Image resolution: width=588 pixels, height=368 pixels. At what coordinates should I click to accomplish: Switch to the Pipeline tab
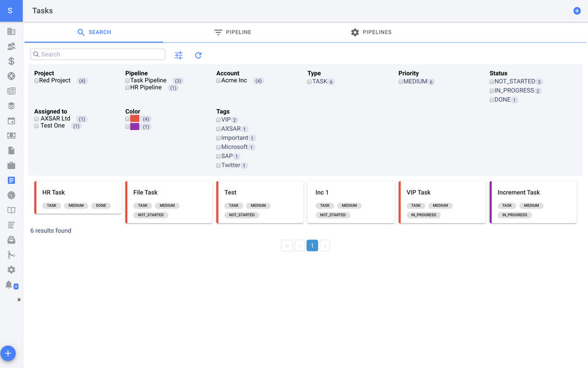[x=233, y=33]
